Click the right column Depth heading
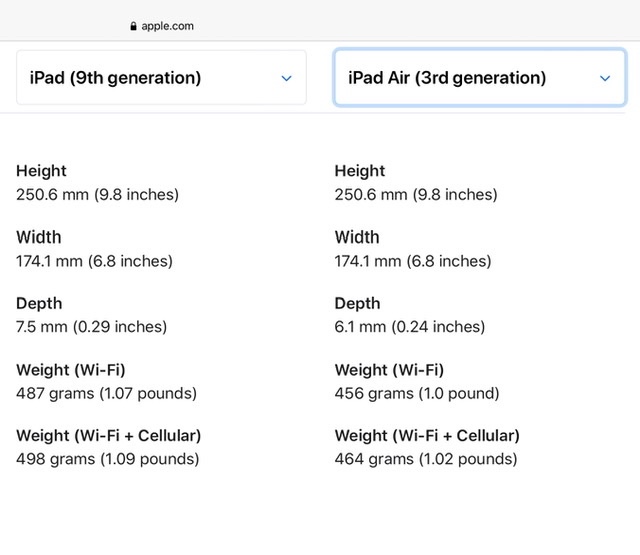The image size is (640, 555). click(358, 303)
